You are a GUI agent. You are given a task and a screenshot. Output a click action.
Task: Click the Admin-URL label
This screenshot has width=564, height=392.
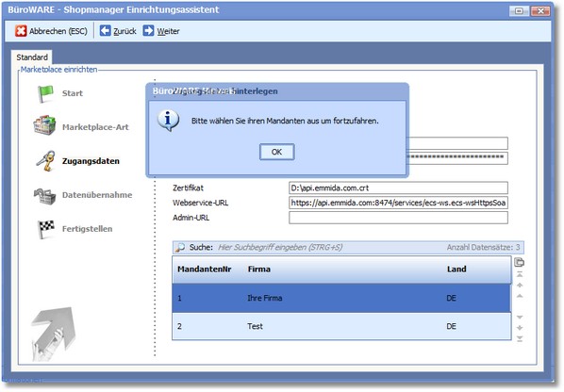click(x=191, y=218)
